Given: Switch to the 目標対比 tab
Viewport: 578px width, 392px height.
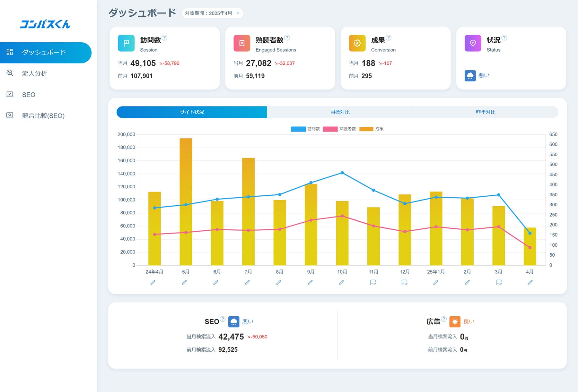Looking at the screenshot, I should point(340,112).
